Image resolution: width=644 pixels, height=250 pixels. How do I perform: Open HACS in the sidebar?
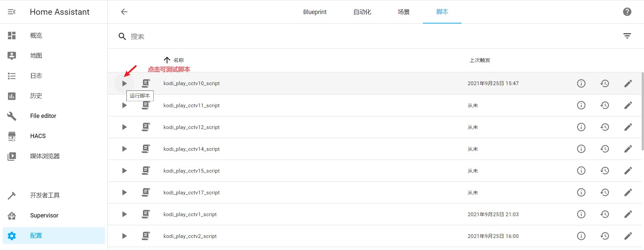(x=38, y=136)
